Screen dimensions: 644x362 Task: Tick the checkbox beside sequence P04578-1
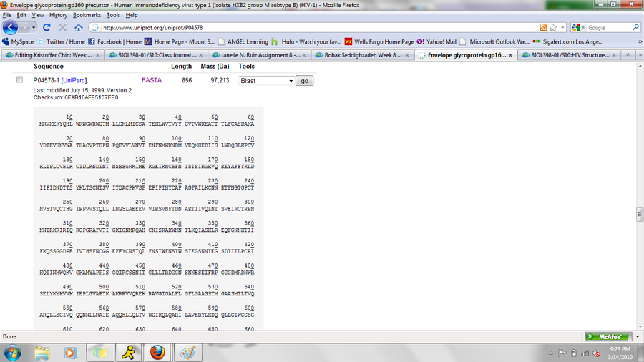click(x=19, y=80)
